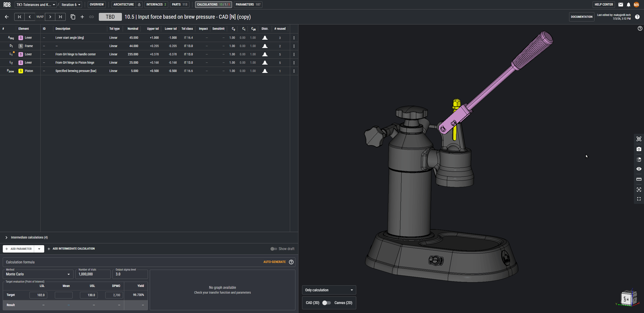Click the Tol class column header
644x313 pixels.
pyautogui.click(x=187, y=29)
